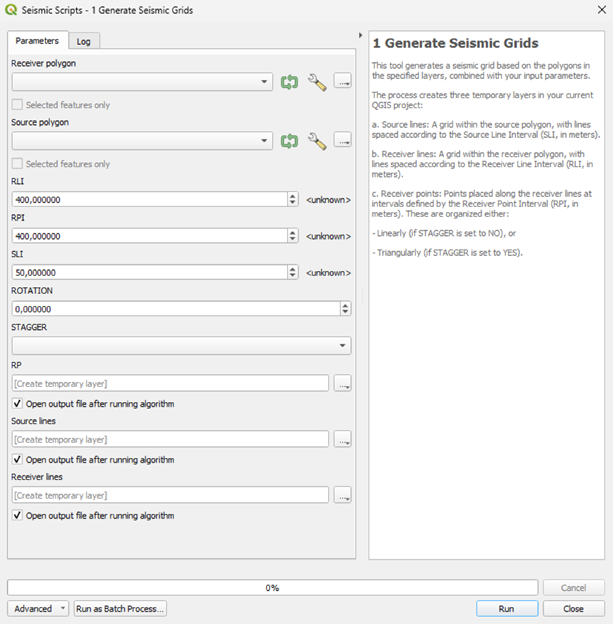Browse output location for Receiver lines
This screenshot has width=613, height=624.
point(343,495)
